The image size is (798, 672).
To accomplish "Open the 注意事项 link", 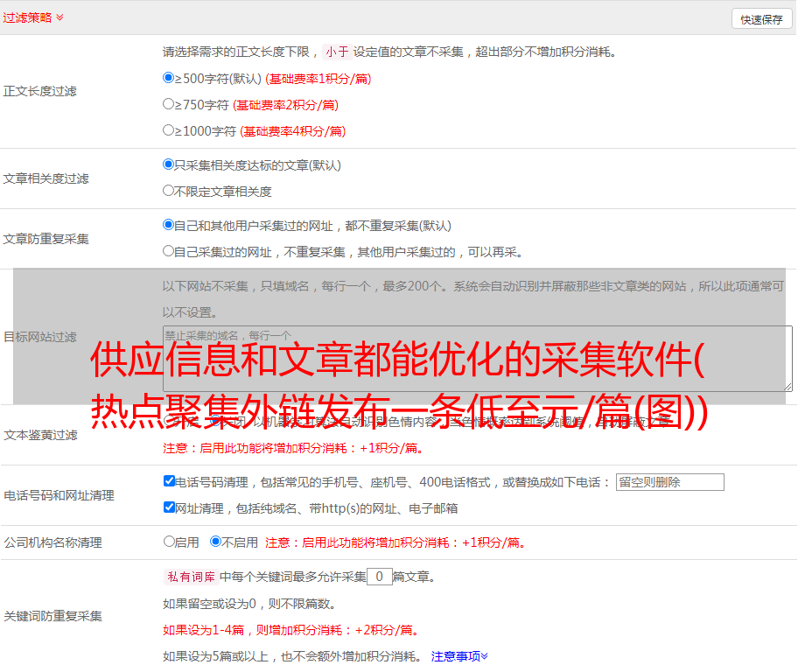I will pyautogui.click(x=459, y=656).
